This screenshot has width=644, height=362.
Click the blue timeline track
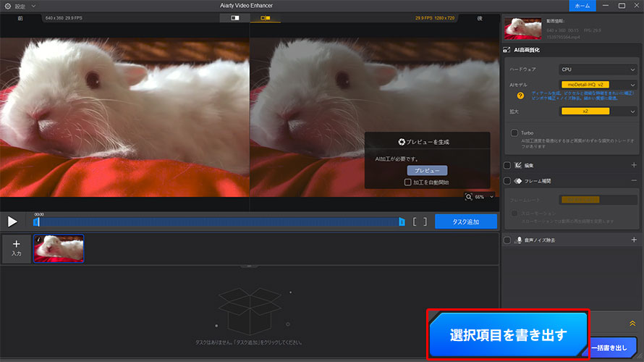[x=219, y=222]
